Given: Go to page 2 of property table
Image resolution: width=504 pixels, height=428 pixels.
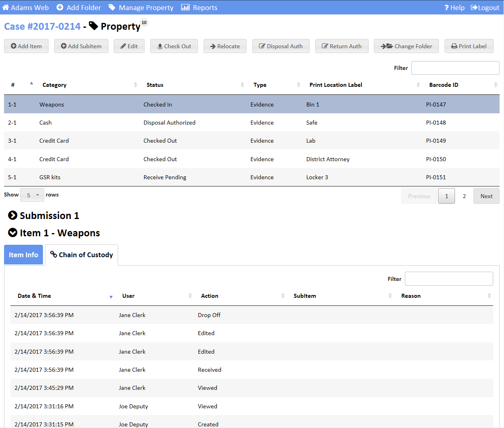Looking at the screenshot, I should click(x=464, y=196).
